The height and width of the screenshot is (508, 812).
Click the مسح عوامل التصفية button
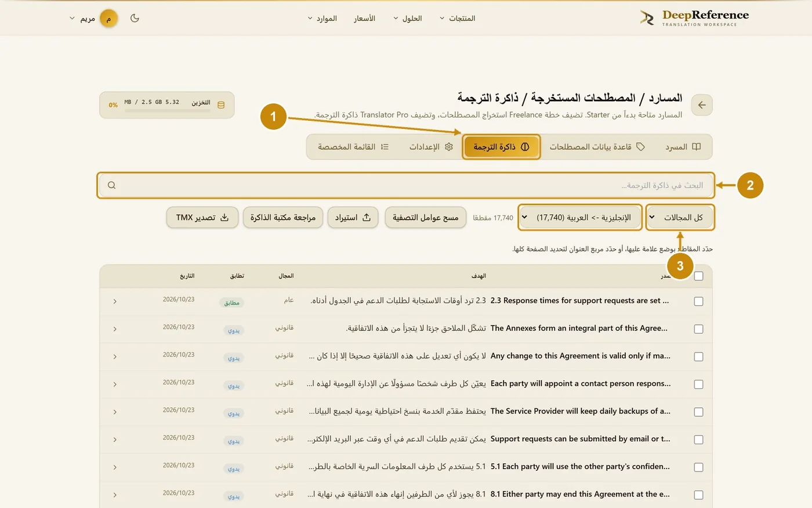[425, 217]
